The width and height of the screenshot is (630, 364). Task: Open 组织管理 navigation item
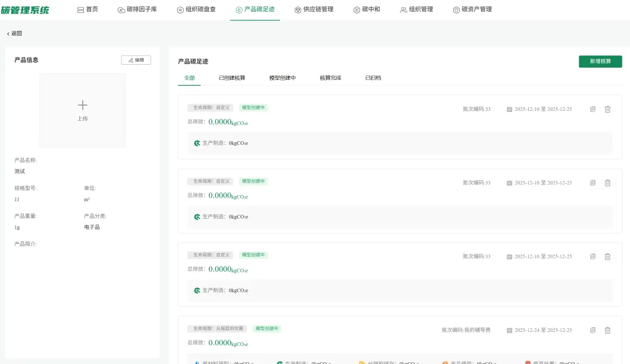416,9
